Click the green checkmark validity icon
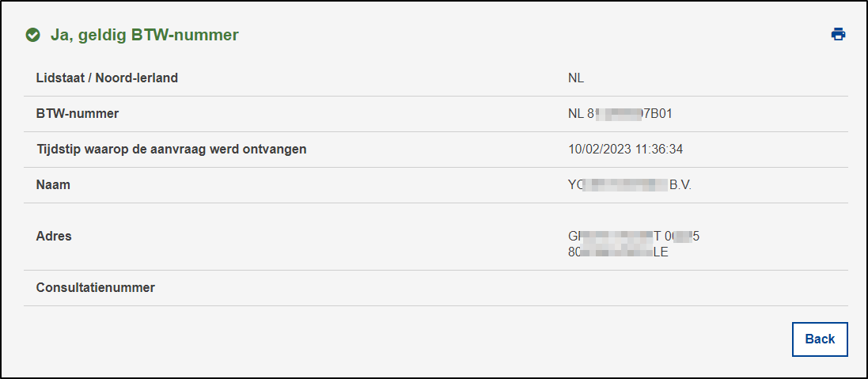The height and width of the screenshot is (379, 868). tap(32, 35)
